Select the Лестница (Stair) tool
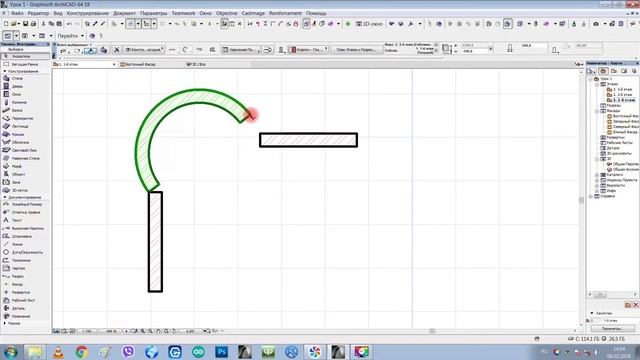The width and height of the screenshot is (640, 360). click(16, 127)
